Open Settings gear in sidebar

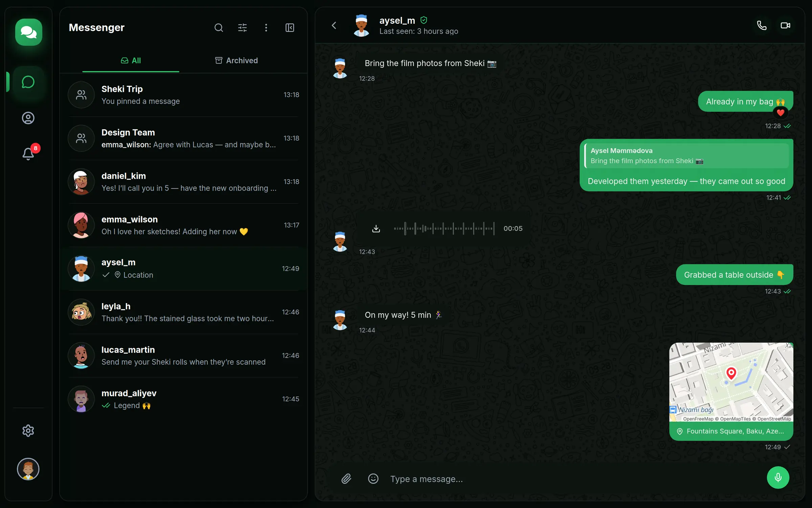coord(28,430)
